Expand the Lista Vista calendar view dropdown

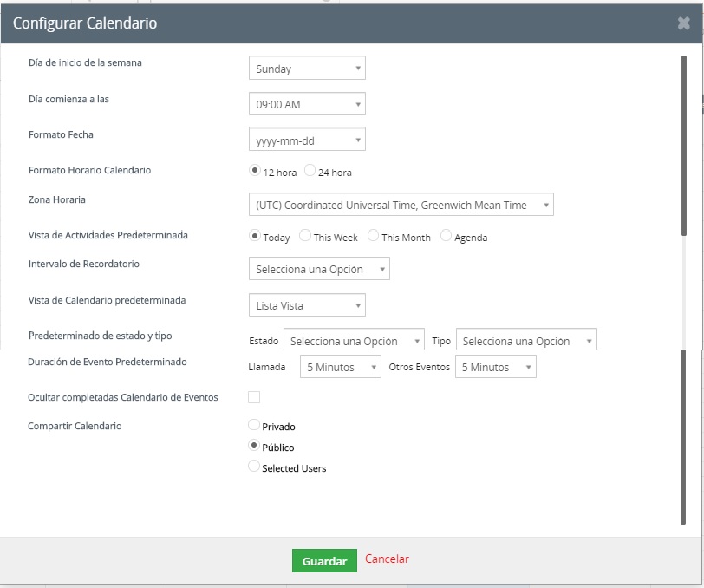coord(307,305)
